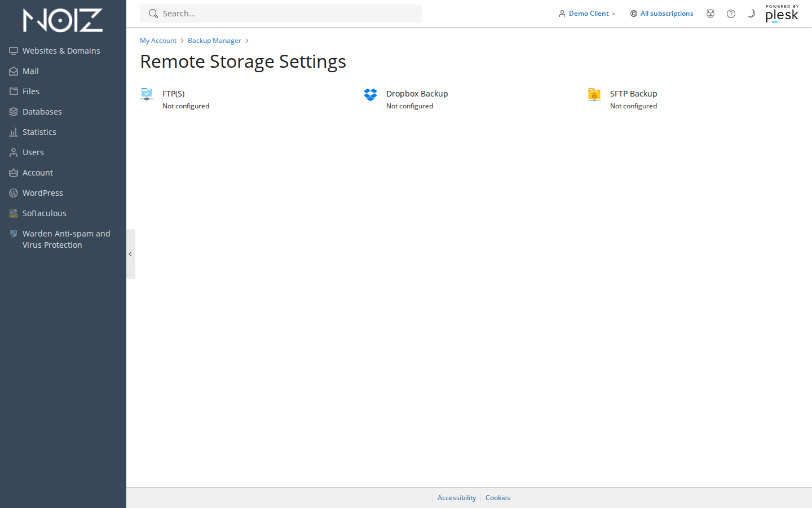Click the Account crown icon
The image size is (812, 508).
[x=14, y=173]
